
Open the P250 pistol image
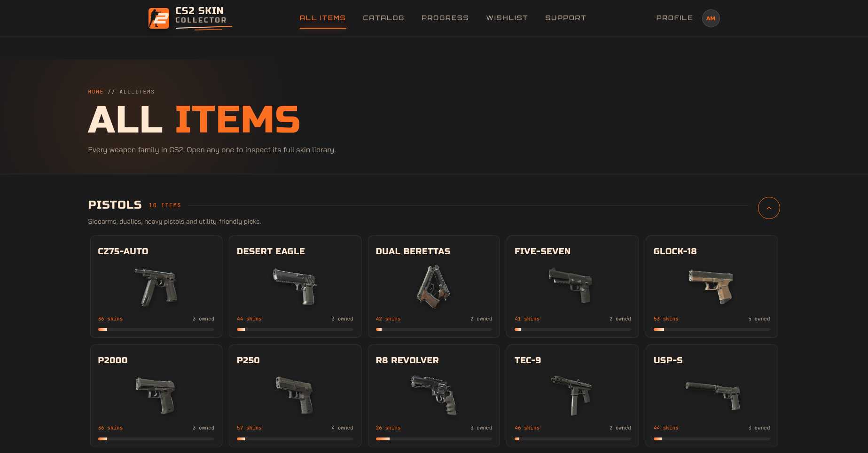tap(295, 395)
